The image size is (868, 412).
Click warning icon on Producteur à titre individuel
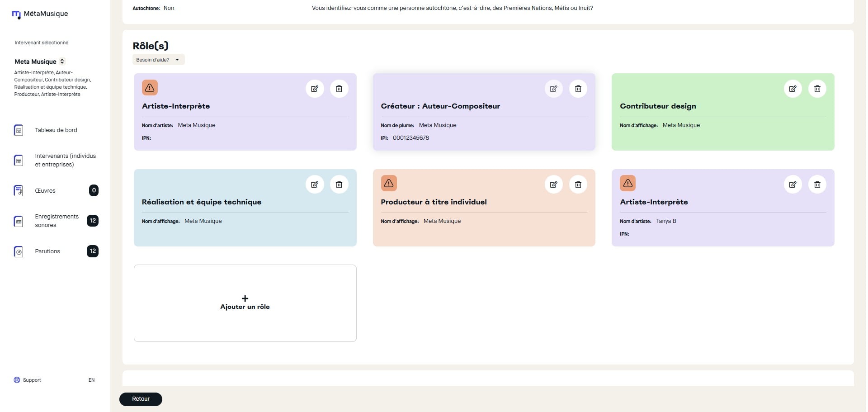[x=389, y=183]
